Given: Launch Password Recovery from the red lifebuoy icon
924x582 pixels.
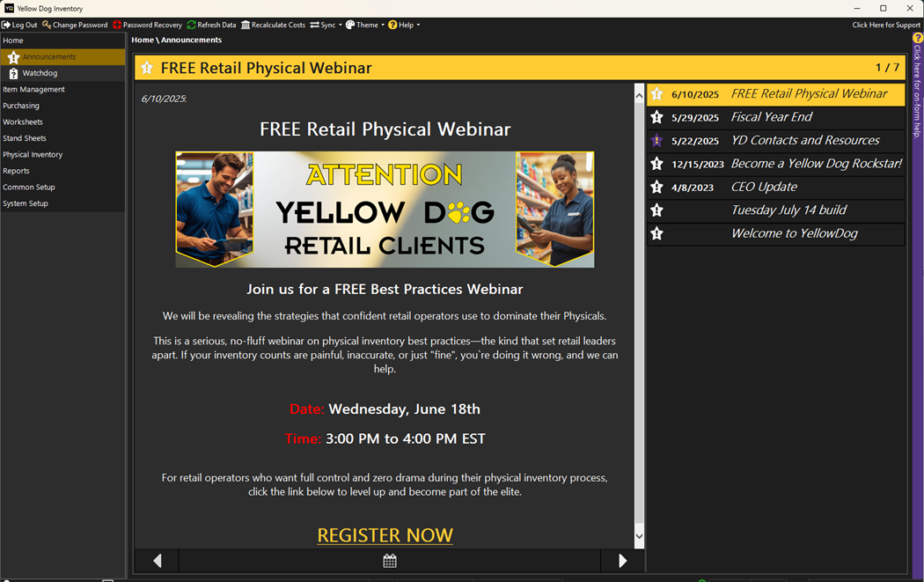Looking at the screenshot, I should 117,25.
